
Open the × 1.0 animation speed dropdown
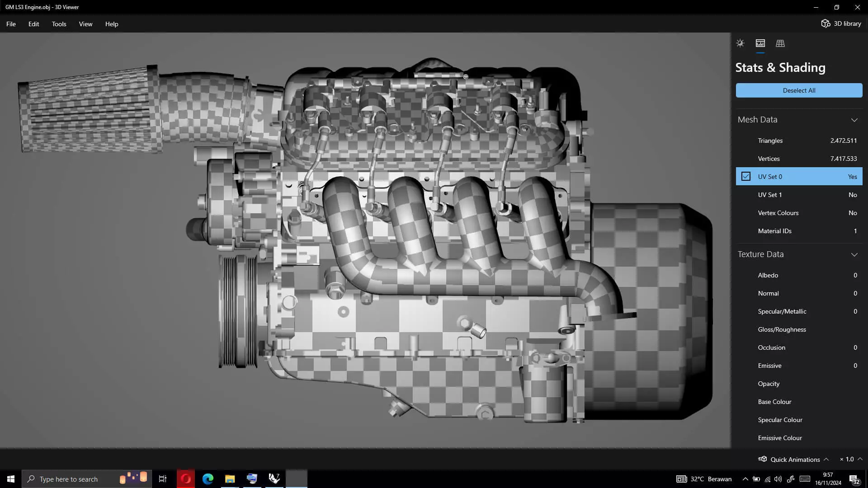coord(851,459)
